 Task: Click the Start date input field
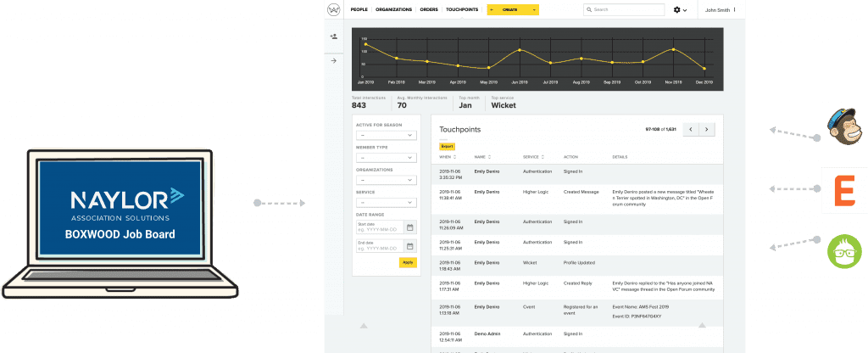(x=381, y=227)
